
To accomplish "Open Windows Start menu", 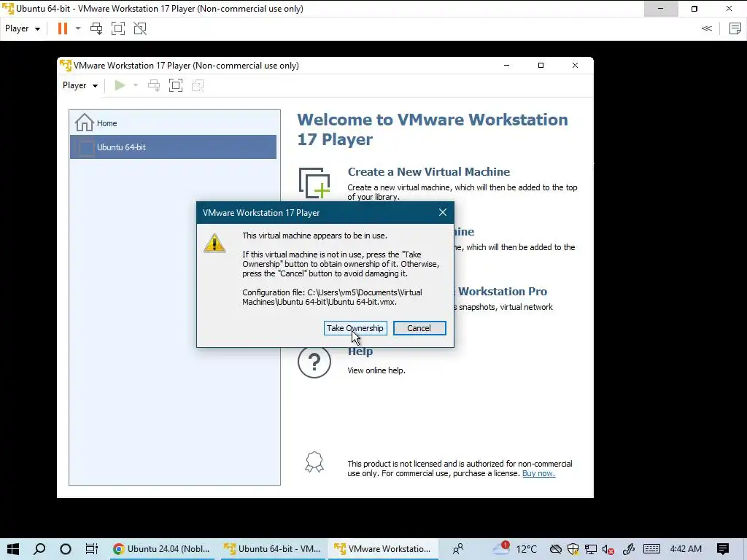I will pyautogui.click(x=13, y=549).
